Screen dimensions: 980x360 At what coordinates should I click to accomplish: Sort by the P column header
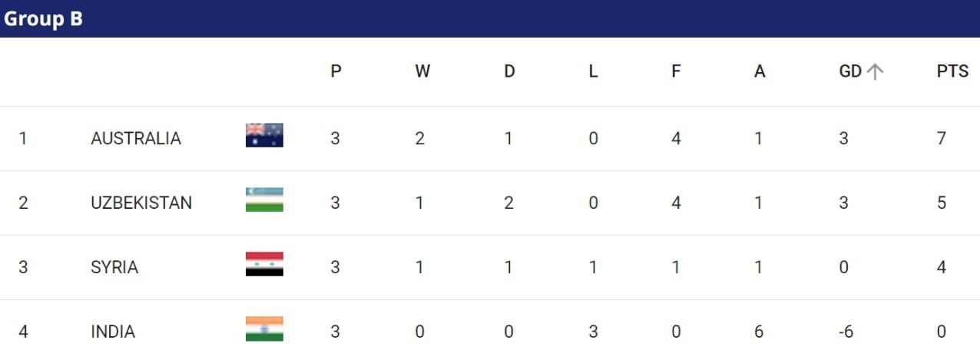click(336, 71)
